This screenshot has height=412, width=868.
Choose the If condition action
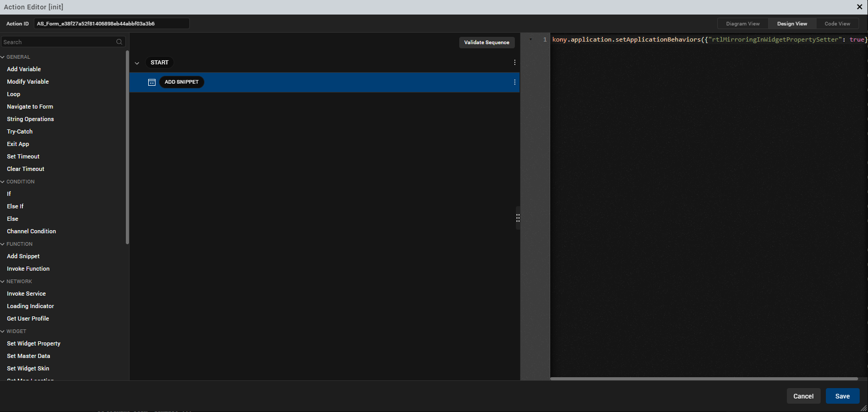pyautogui.click(x=9, y=194)
